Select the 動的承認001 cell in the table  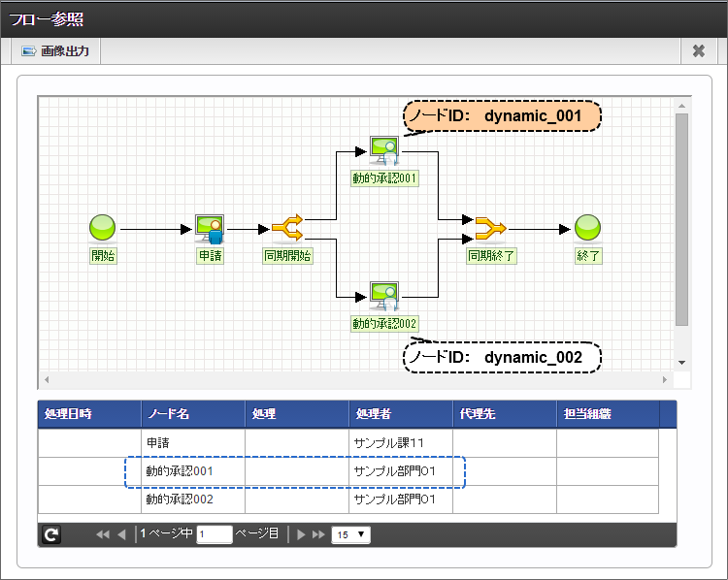[x=193, y=471]
